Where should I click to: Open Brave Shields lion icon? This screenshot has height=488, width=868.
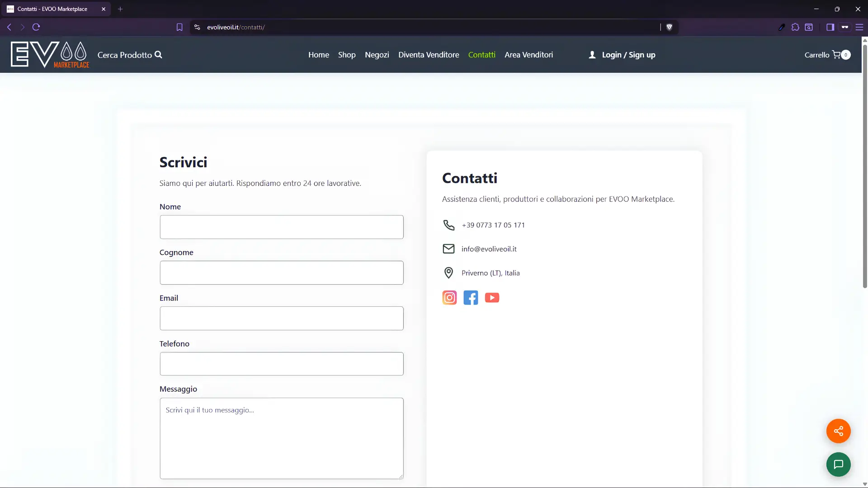[670, 27]
